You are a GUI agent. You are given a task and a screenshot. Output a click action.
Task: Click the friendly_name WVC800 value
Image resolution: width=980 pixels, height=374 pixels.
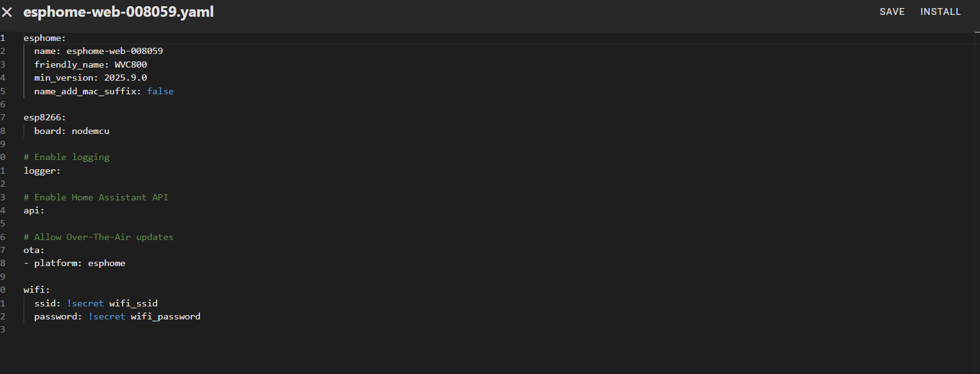131,65
